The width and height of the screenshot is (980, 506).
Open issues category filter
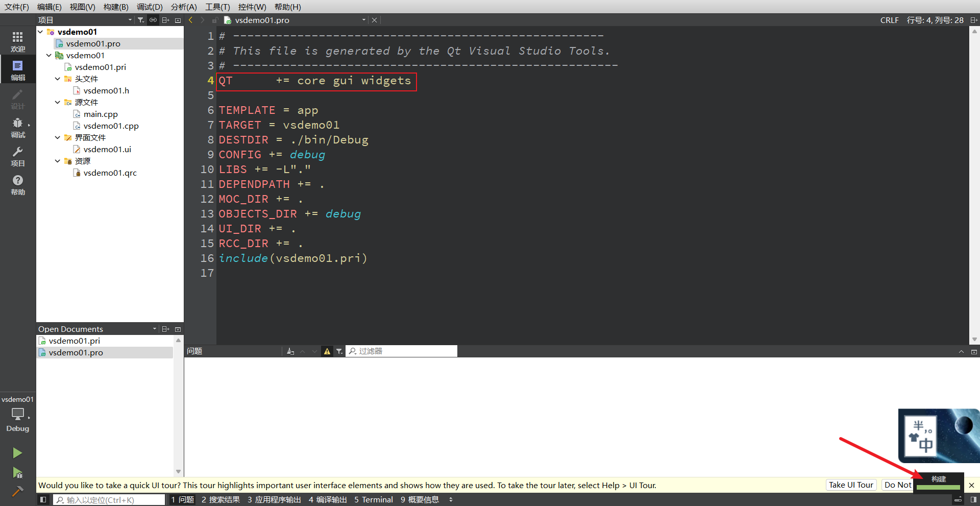click(x=339, y=351)
